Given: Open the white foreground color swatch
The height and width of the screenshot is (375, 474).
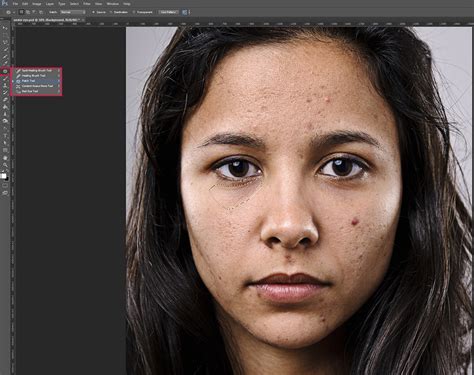Looking at the screenshot, I should 3,175.
